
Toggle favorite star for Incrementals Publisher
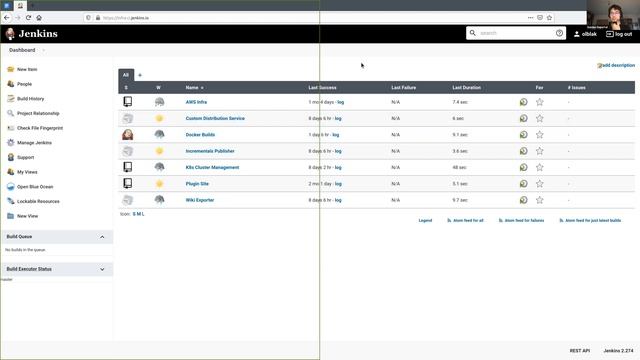(x=540, y=151)
